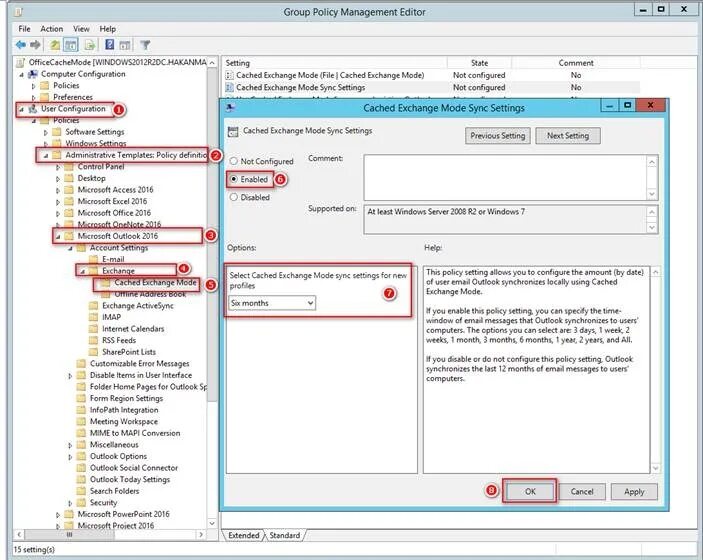Select the Enabled radio button

(233, 179)
